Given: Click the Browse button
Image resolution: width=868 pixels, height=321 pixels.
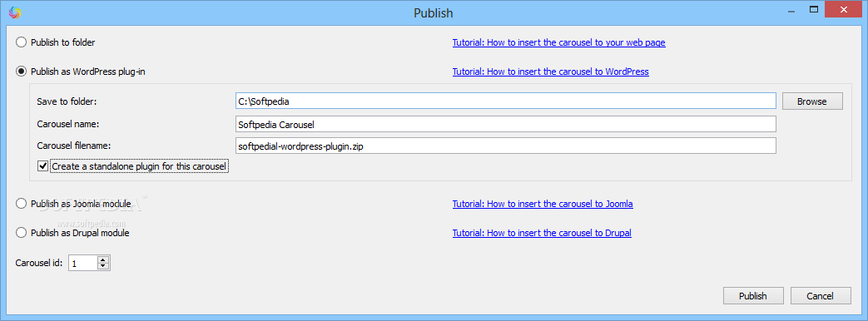Looking at the screenshot, I should [x=812, y=101].
